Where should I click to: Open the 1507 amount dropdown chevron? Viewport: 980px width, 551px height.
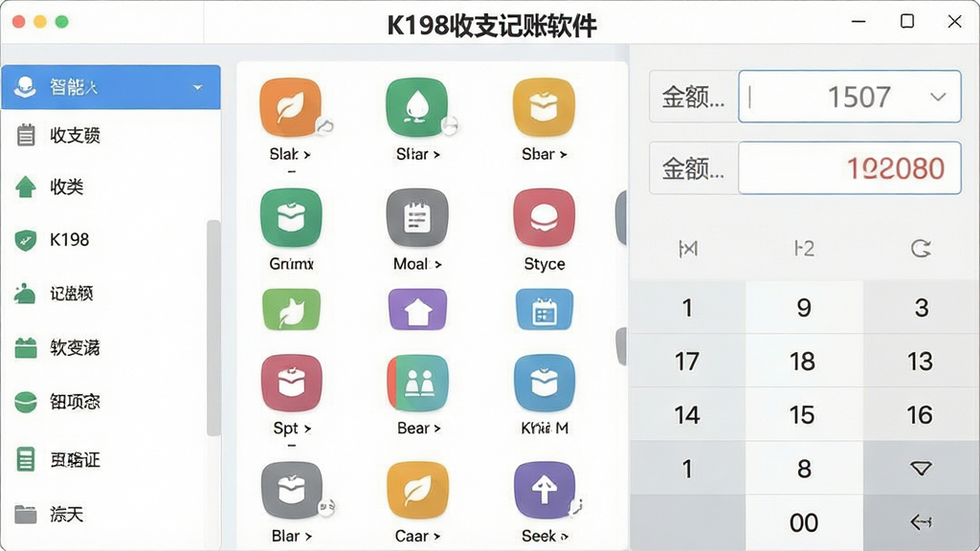pos(938,97)
